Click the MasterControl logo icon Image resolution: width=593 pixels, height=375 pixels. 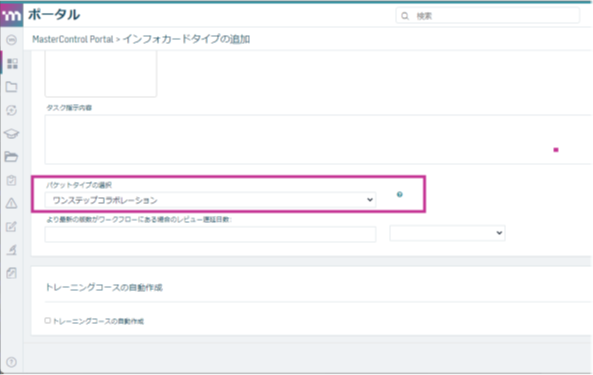click(x=11, y=15)
